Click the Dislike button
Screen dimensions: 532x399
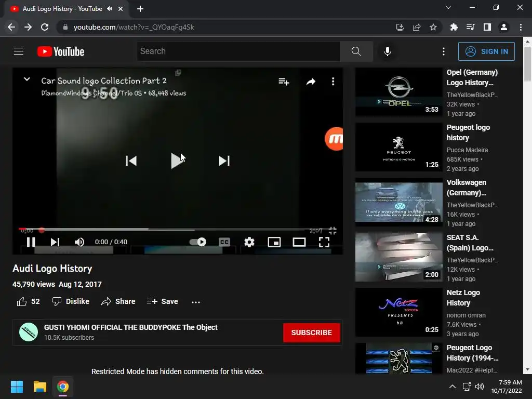click(71, 301)
